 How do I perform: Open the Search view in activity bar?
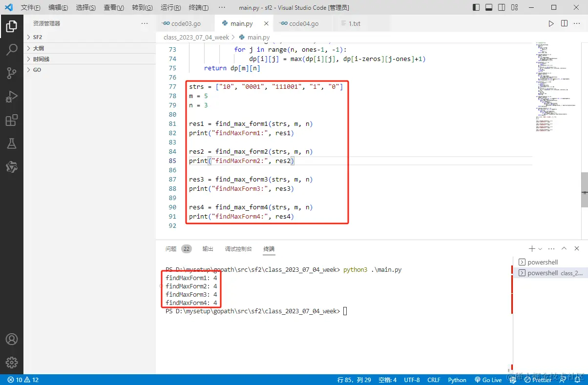tap(12, 49)
